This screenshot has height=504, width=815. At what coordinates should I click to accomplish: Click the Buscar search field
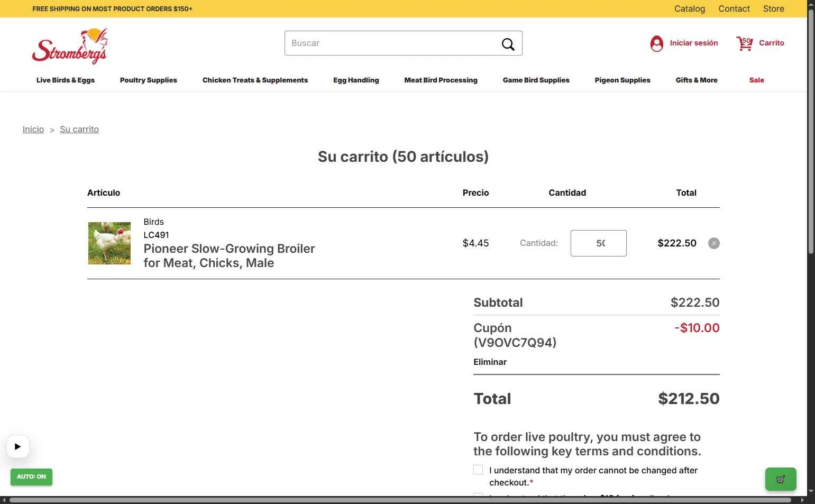coord(404,43)
